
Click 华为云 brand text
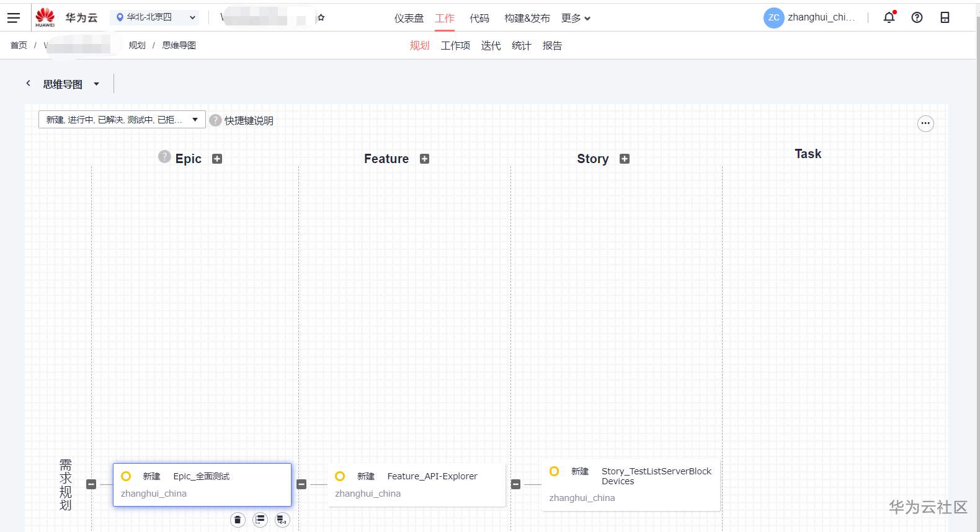pos(82,18)
